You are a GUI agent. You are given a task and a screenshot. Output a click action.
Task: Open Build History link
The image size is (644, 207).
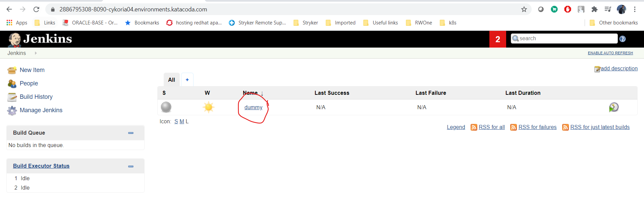36,97
